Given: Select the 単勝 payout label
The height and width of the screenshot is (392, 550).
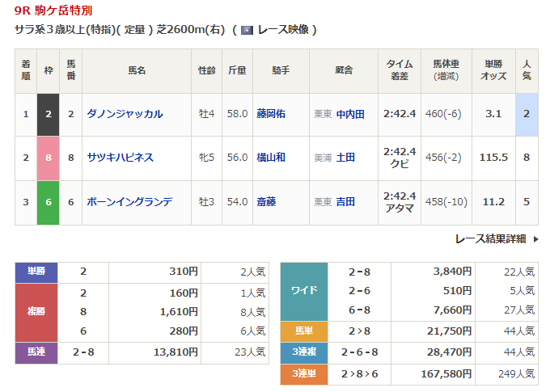Looking at the screenshot, I should [36, 272].
